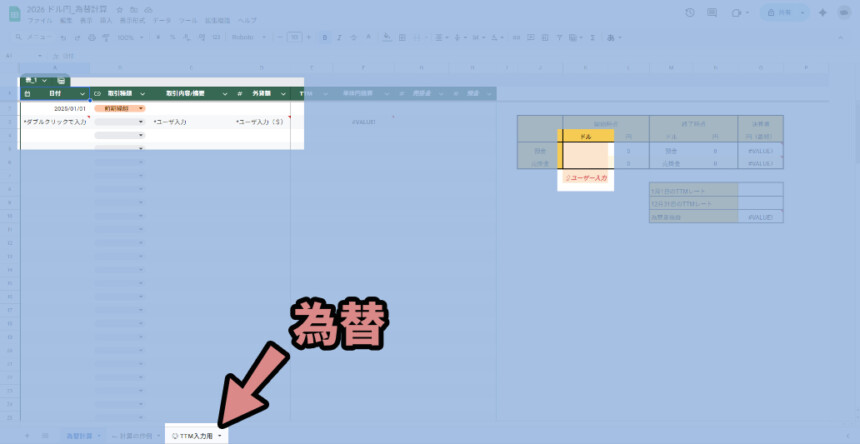This screenshot has height=444, width=860.
Task: Open the データ menu
Action: click(159, 20)
